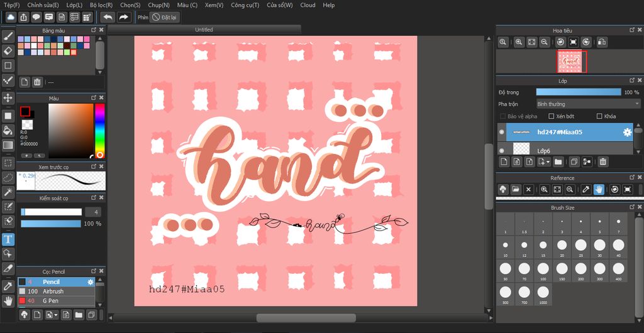This screenshot has height=333, width=644.
Task: Click the Navigator preview thumbnail
Action: point(571,62)
